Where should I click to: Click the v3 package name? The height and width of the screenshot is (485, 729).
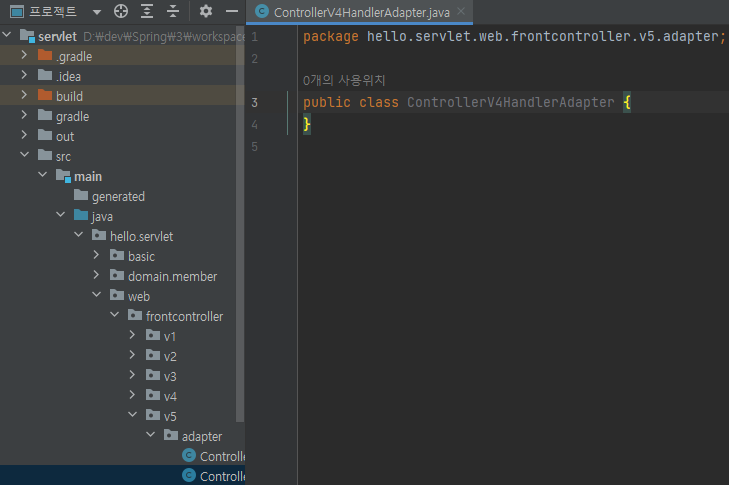[x=170, y=376]
